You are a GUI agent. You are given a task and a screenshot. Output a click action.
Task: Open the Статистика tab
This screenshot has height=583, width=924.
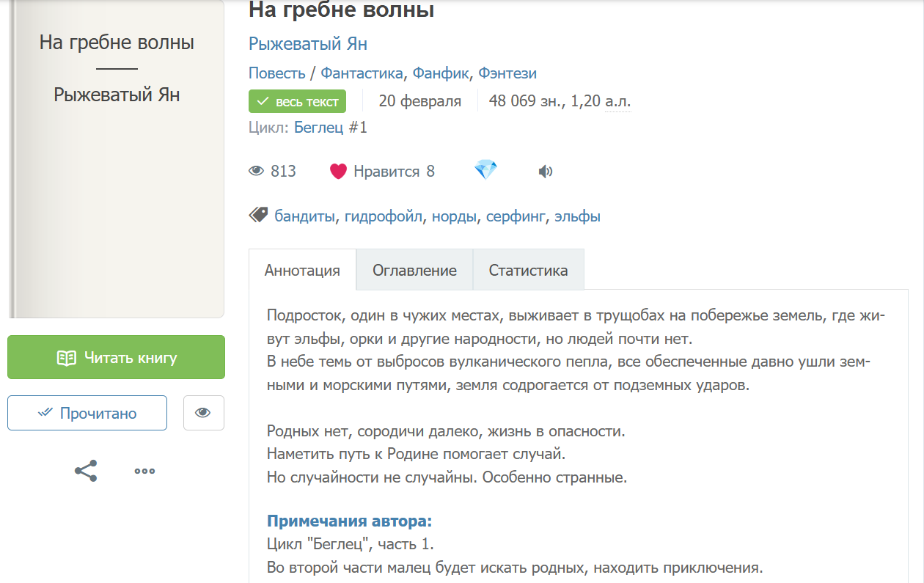tap(528, 270)
